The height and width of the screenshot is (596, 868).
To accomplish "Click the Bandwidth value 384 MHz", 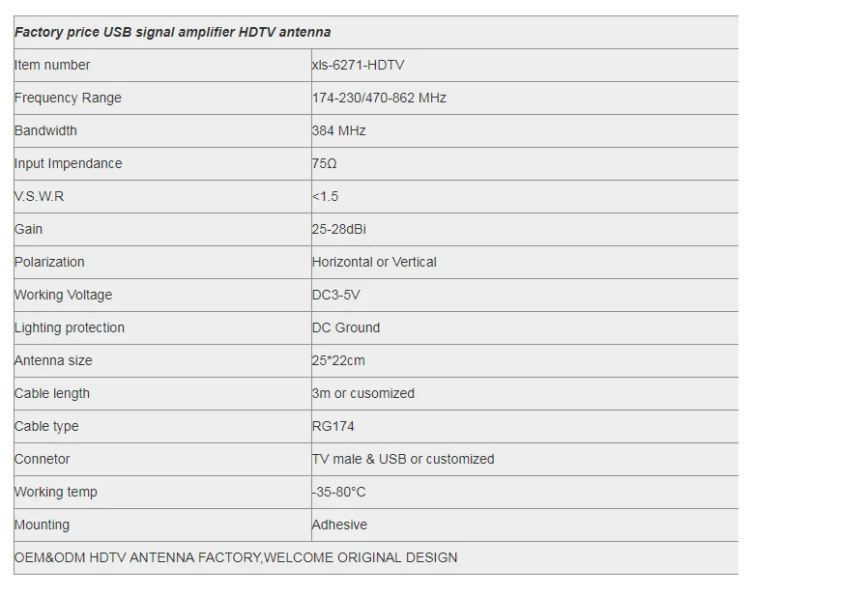I will 338,130.
